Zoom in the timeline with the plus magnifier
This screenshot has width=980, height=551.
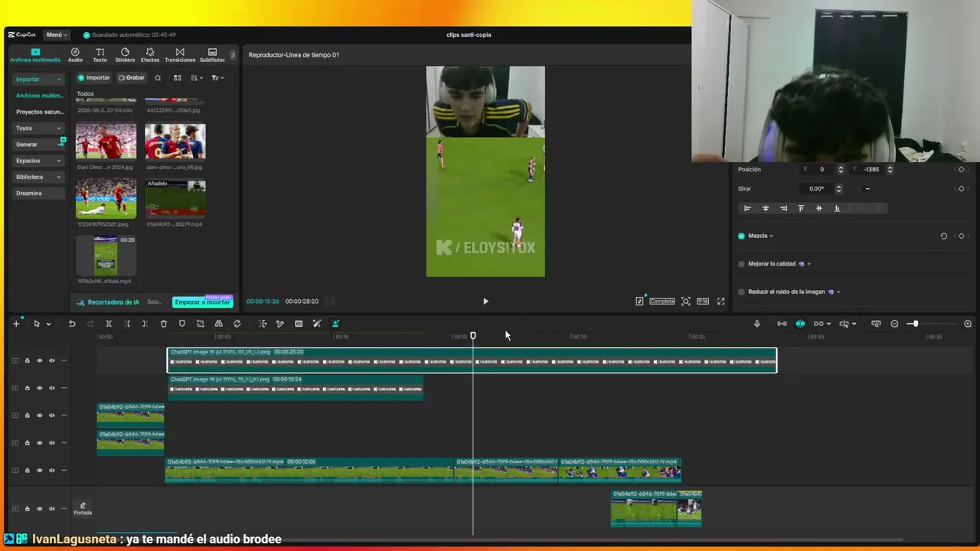point(968,324)
